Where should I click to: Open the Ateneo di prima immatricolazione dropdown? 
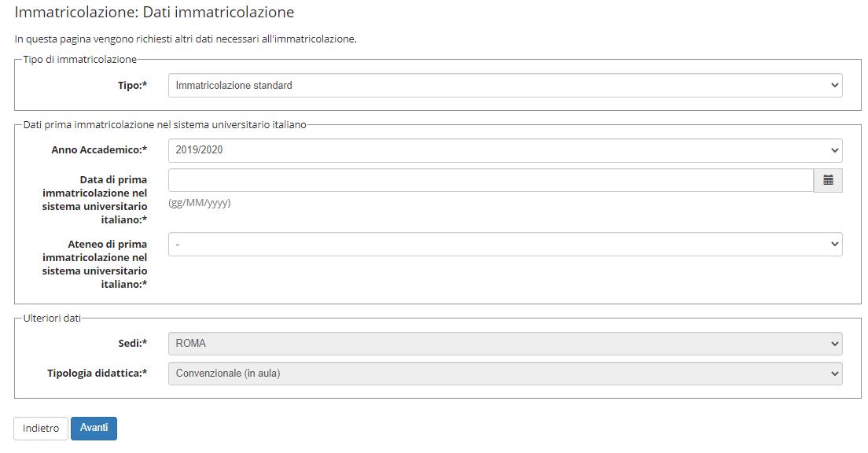[x=505, y=245]
